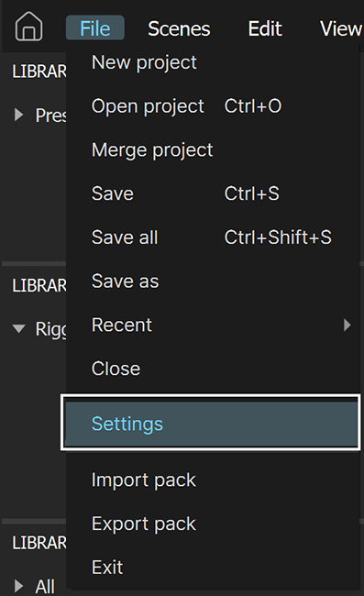Open the Scenes menu

(179, 28)
